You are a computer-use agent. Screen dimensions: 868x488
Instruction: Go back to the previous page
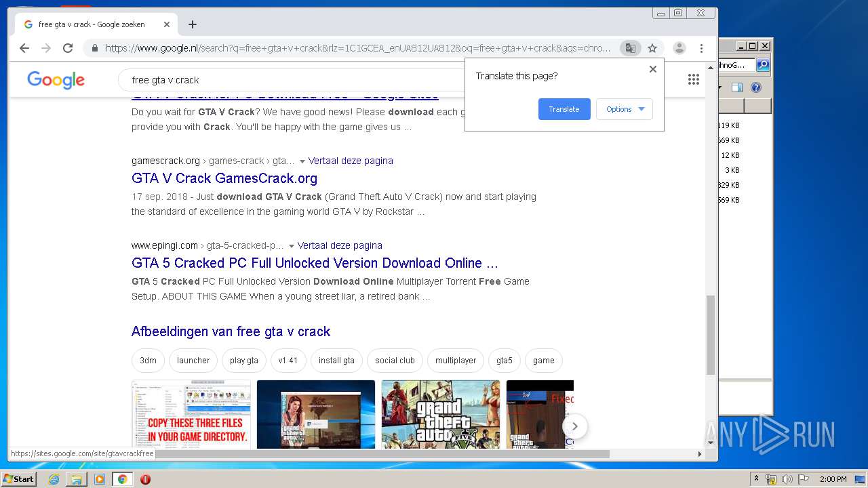[x=24, y=48]
